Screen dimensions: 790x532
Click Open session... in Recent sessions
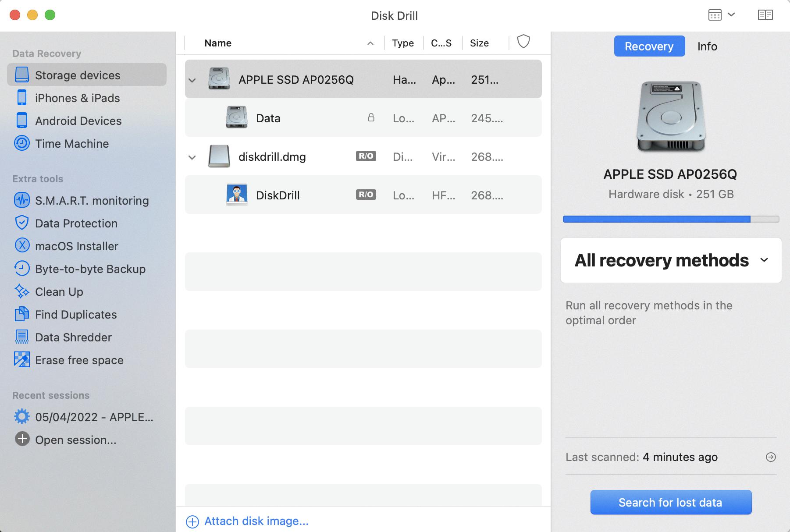click(x=76, y=440)
